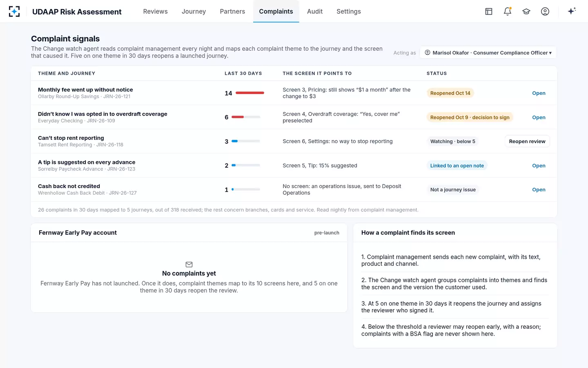Open the Settings tab
Image resolution: width=588 pixels, height=368 pixels.
349,11
